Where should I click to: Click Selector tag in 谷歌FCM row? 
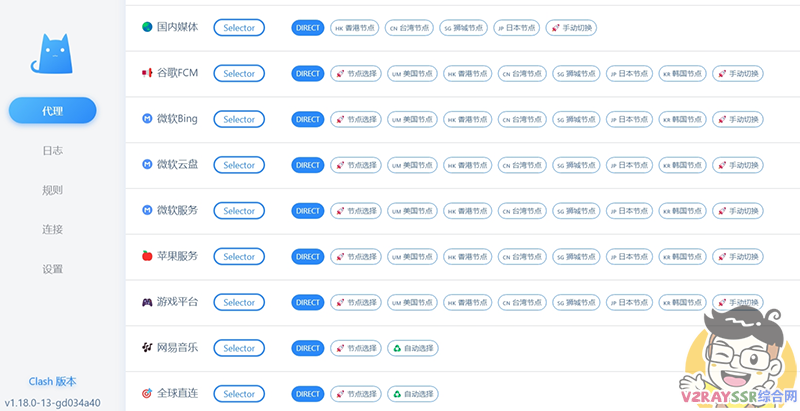point(239,73)
